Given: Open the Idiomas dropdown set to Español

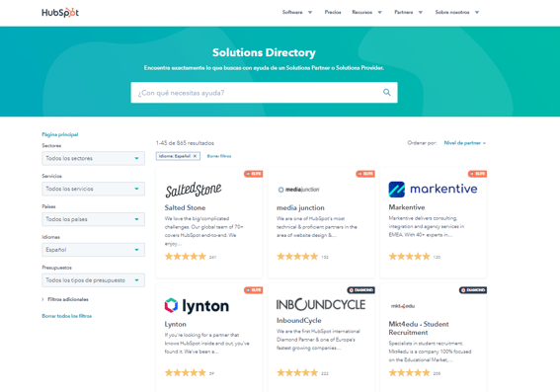Looking at the screenshot, I should tap(93, 250).
